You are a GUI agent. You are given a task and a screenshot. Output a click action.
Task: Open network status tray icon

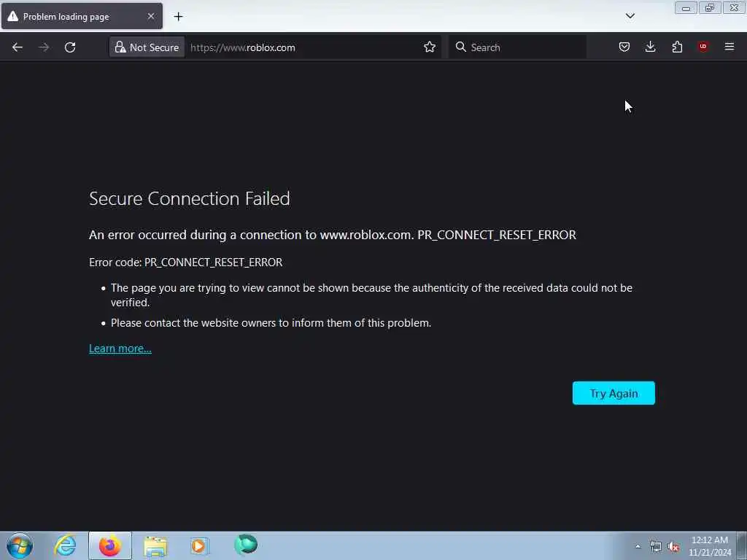tap(656, 547)
